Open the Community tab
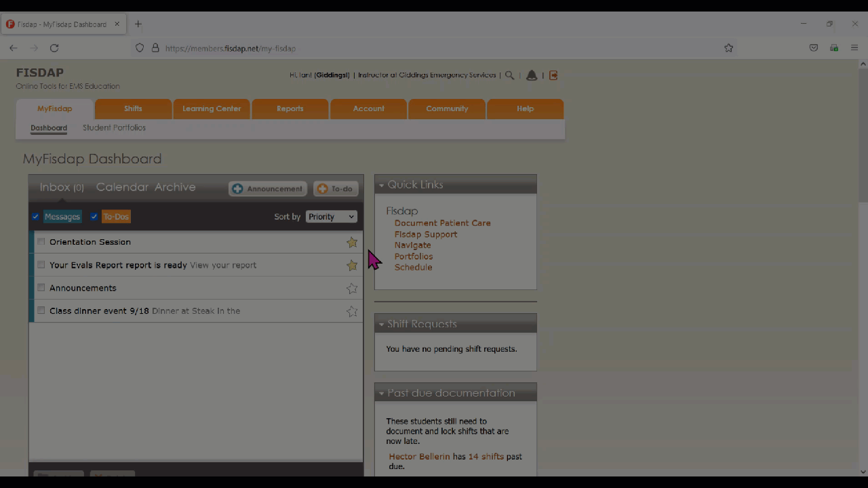The height and width of the screenshot is (488, 868). (447, 108)
